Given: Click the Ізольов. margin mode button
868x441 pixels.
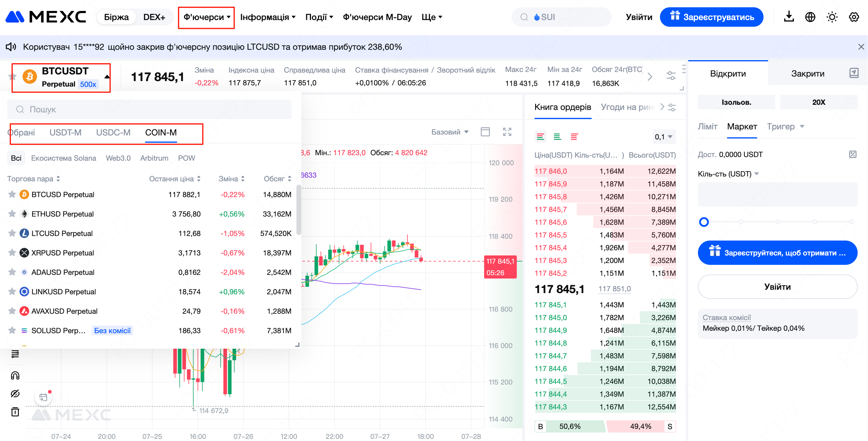Looking at the screenshot, I should tap(736, 102).
